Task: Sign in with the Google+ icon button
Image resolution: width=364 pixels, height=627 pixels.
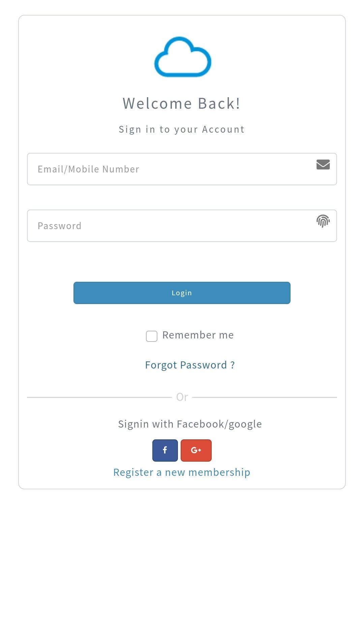Action: [196, 450]
